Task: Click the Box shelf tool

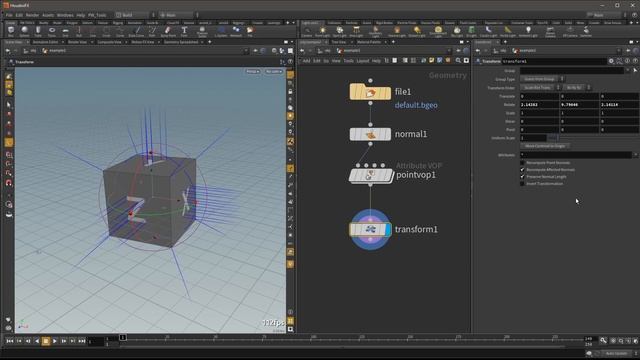Action: pyautogui.click(x=11, y=31)
